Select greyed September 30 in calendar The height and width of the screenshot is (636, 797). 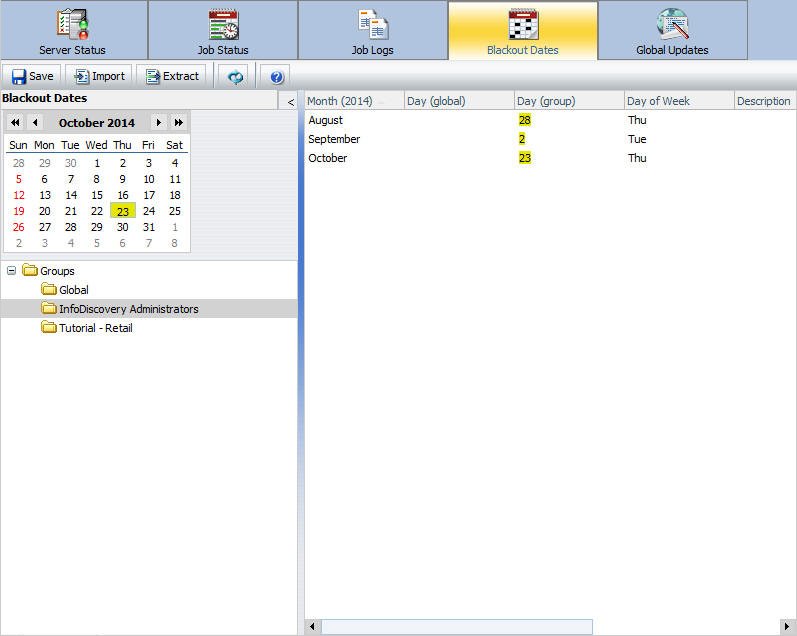71,163
